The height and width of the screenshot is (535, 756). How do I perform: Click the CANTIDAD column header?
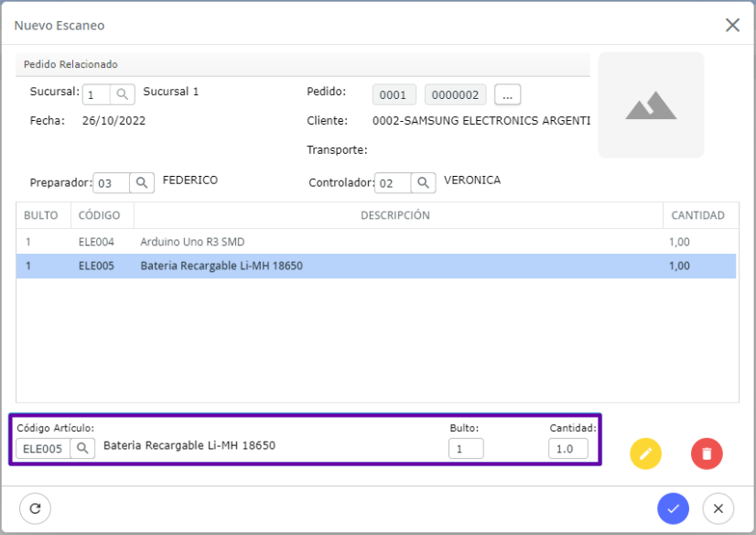point(700,215)
